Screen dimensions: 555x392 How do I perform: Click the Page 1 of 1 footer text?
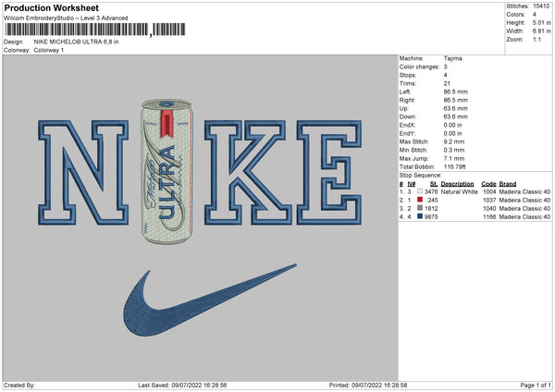tap(536, 386)
